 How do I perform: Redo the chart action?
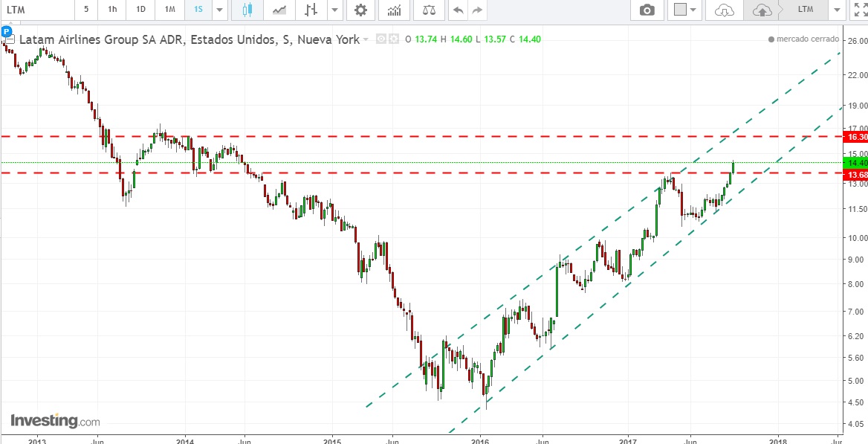tap(477, 10)
